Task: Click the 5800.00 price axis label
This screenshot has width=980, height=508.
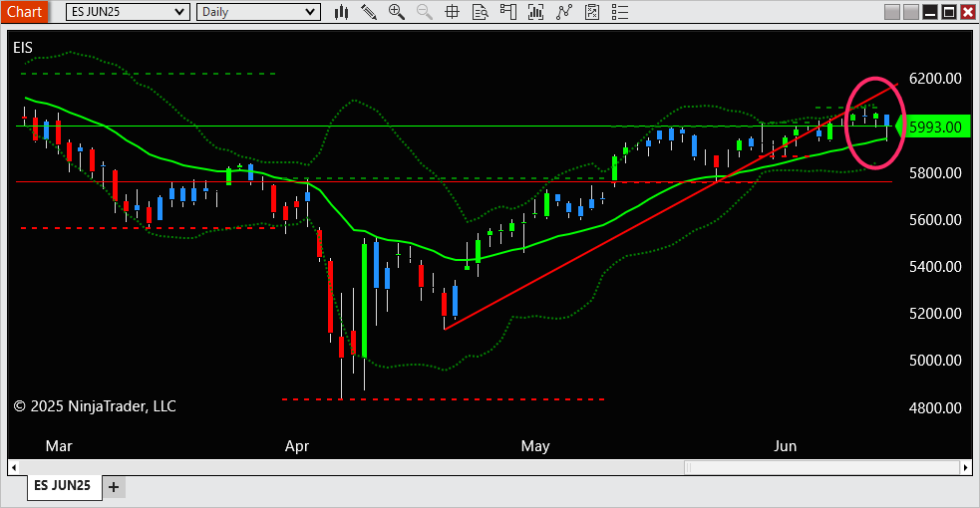Action: pos(935,173)
